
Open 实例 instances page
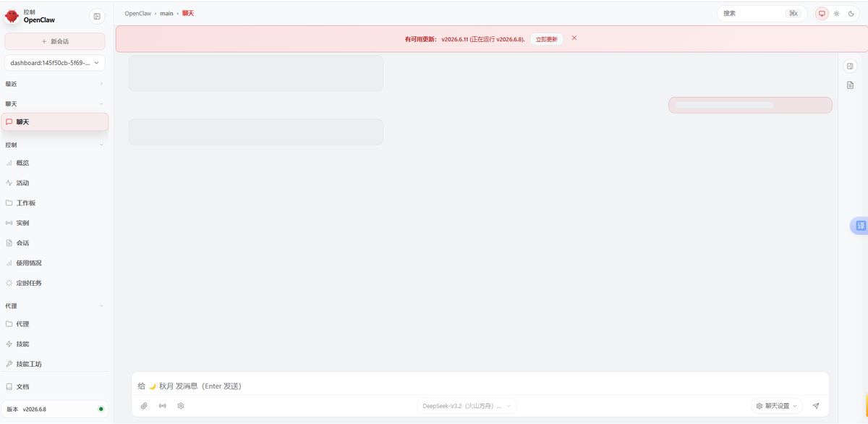point(55,223)
